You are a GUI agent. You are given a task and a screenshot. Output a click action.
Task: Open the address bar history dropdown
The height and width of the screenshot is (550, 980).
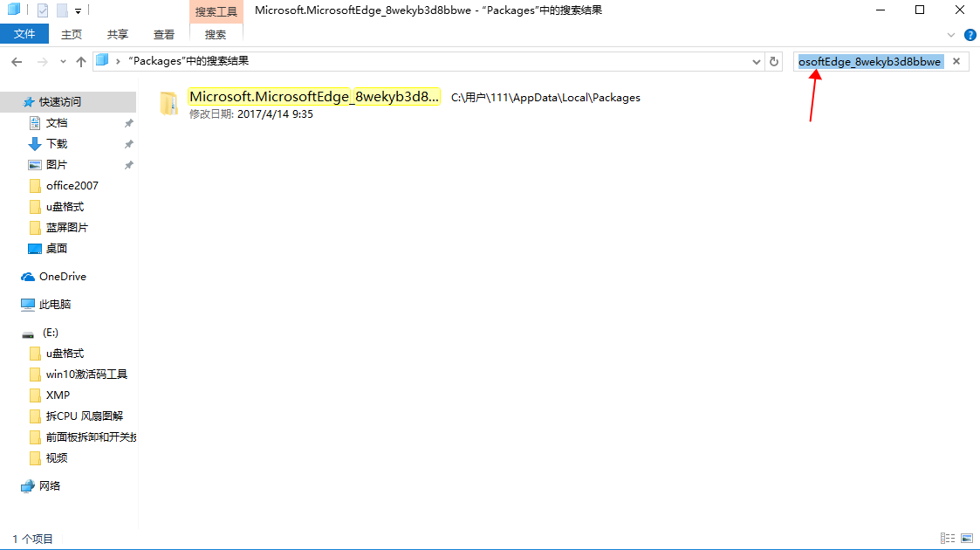click(x=757, y=61)
